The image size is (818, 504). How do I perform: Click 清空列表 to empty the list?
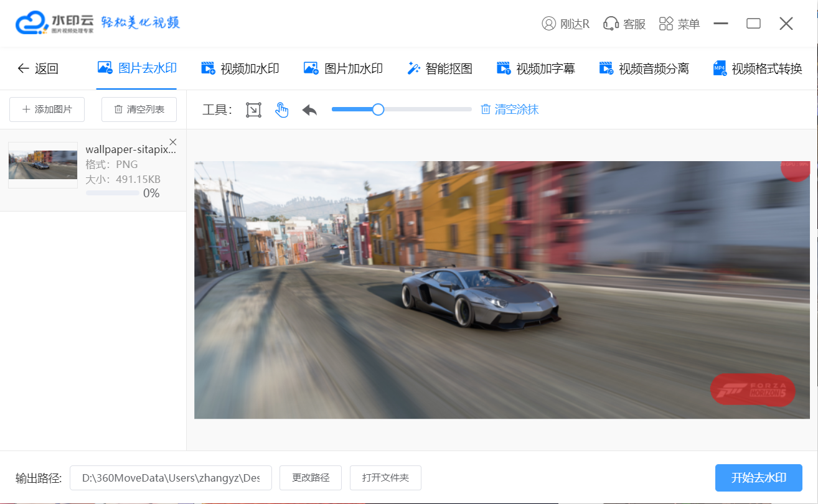[139, 110]
